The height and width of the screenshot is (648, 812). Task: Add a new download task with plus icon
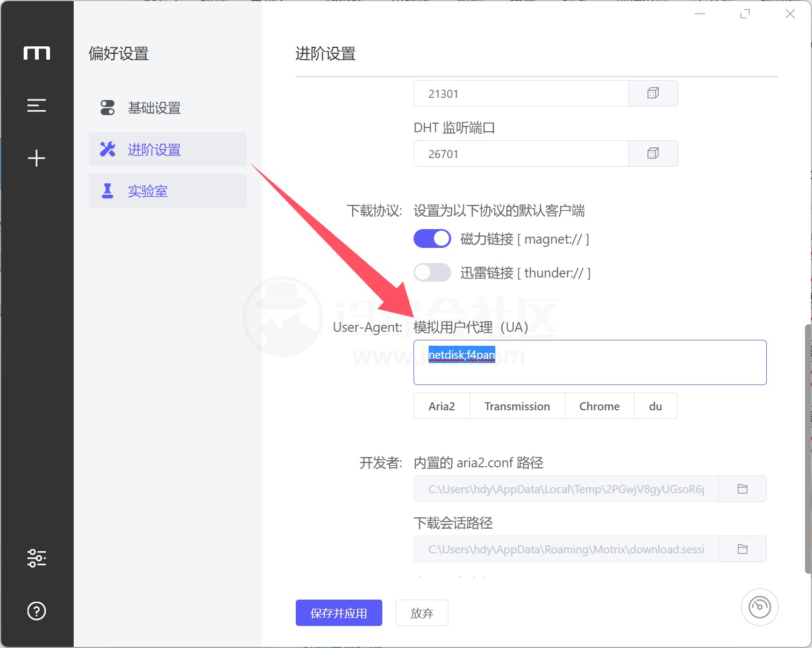pos(37,158)
